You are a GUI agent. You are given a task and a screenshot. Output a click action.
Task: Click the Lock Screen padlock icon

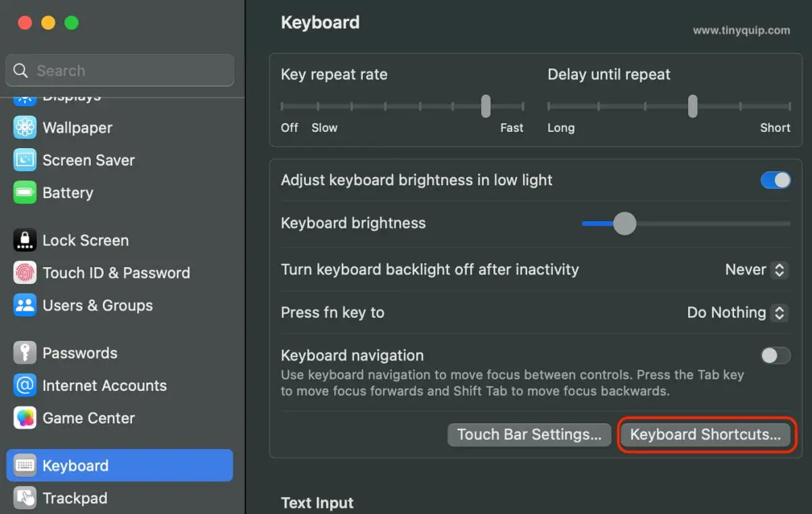click(x=25, y=240)
